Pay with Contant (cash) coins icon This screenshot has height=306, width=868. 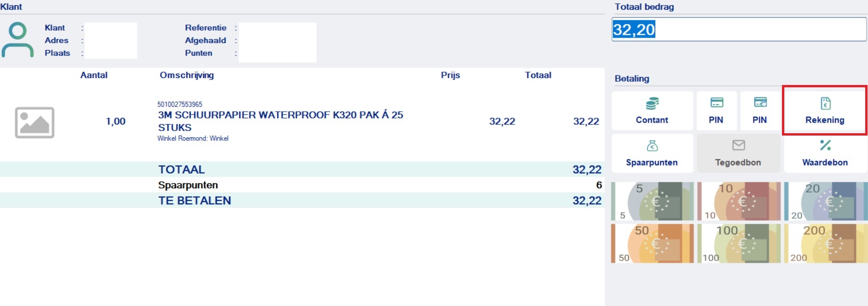(x=652, y=104)
